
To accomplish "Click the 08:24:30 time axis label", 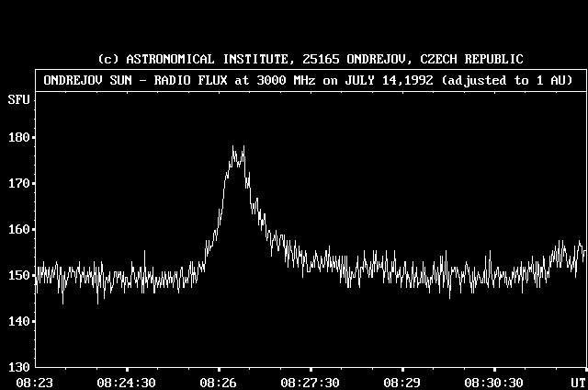I will [130, 382].
